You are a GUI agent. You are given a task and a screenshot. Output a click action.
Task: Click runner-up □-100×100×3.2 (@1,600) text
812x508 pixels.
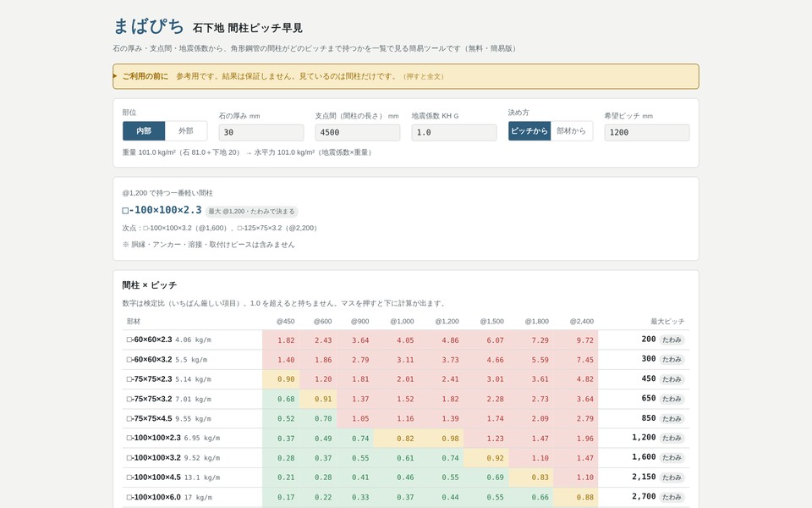(185, 228)
